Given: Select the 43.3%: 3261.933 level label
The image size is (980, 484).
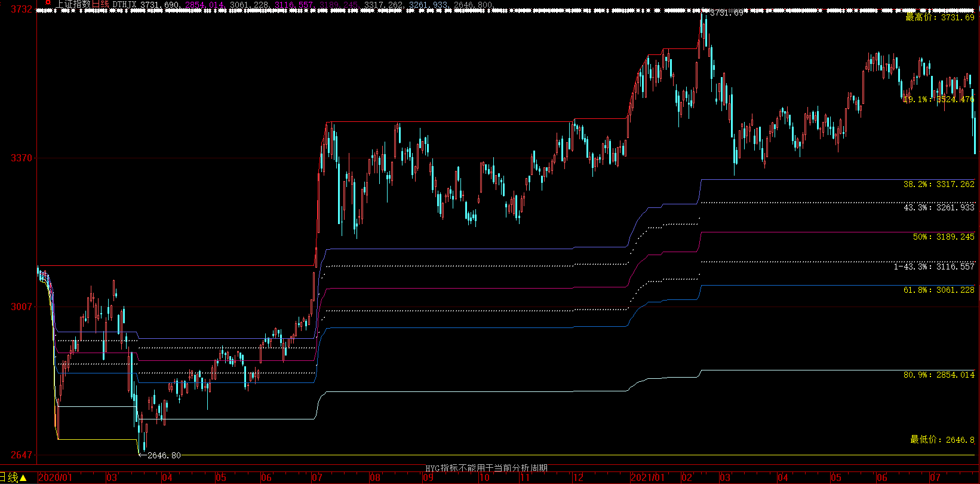Looking at the screenshot, I should pyautogui.click(x=939, y=207).
